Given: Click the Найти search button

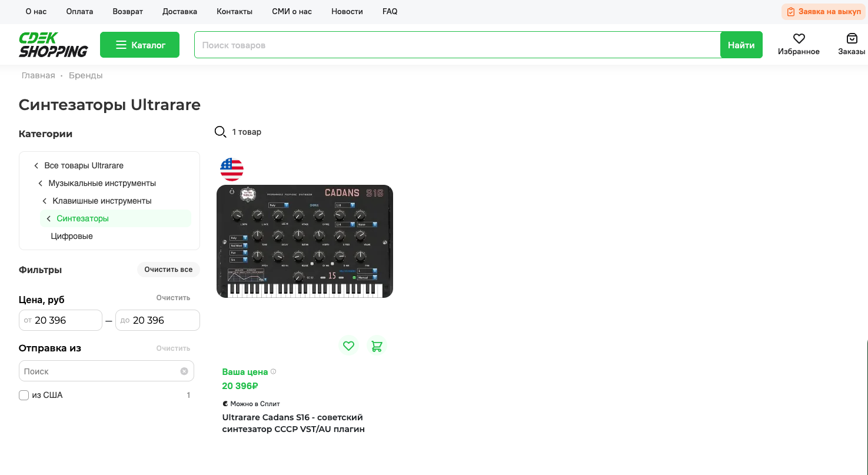Looking at the screenshot, I should click(x=741, y=45).
